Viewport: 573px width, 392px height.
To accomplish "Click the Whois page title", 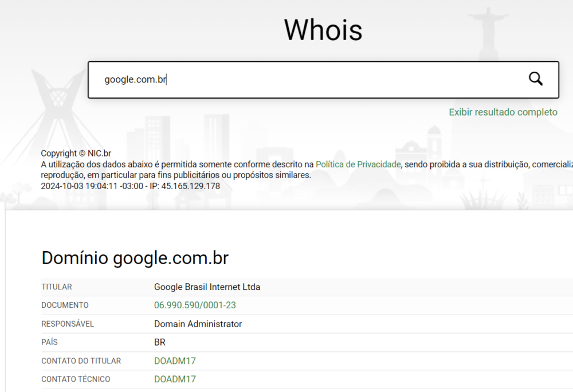I will tap(323, 30).
